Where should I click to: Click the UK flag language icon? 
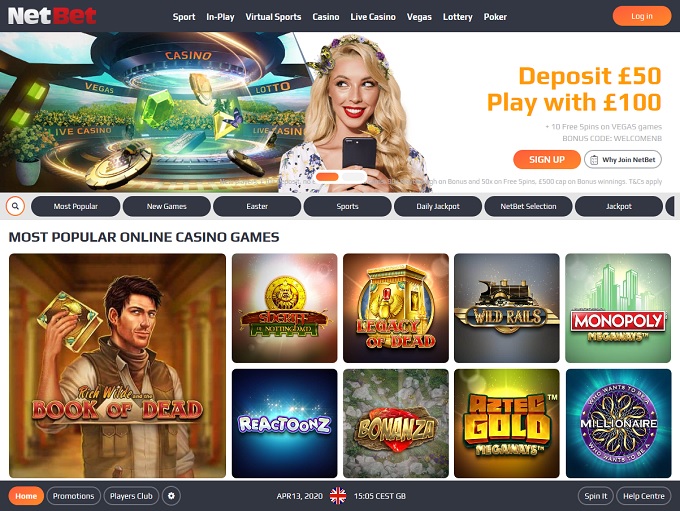(x=338, y=496)
